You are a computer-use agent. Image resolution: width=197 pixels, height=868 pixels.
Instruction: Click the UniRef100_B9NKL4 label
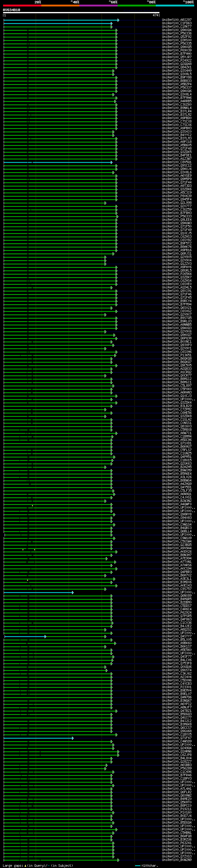(x=177, y=108)
